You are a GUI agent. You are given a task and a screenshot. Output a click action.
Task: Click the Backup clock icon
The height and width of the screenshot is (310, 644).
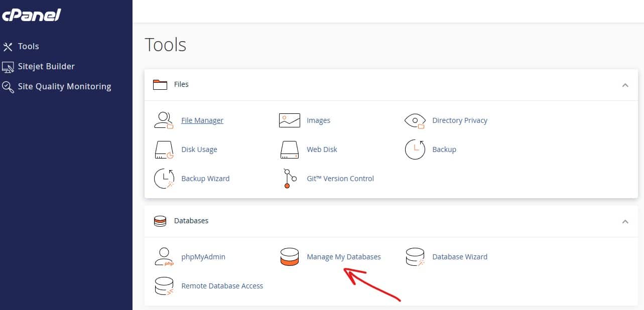click(x=415, y=149)
